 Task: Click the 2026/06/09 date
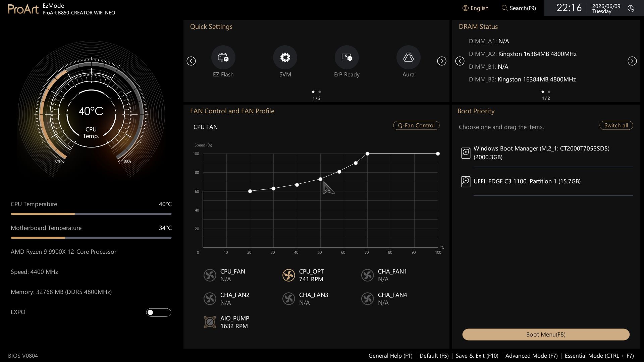tap(606, 6)
